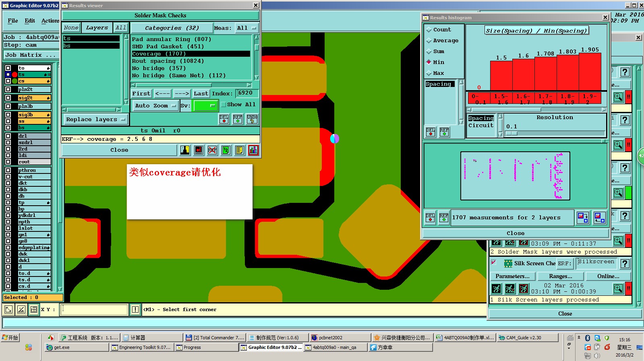Click the 1.5 histogram bar
The height and width of the screenshot is (361, 644).
pos(501,76)
